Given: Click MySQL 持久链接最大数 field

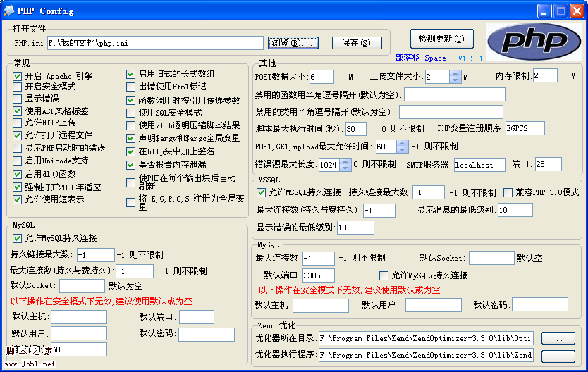Looking at the screenshot, I should (x=96, y=255).
